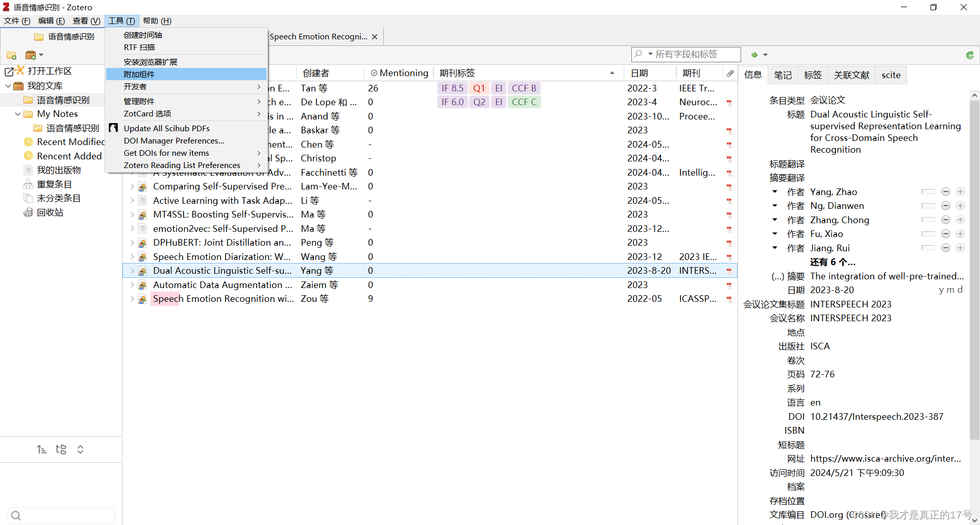
Task: Remove author Yang, Zhao with minus icon
Action: [x=946, y=192]
